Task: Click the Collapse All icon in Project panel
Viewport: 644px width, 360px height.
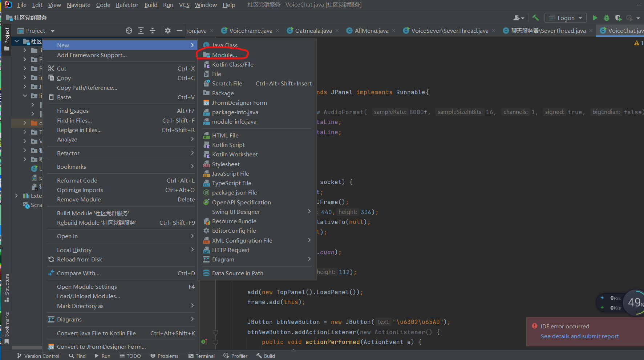Action: pyautogui.click(x=153, y=31)
